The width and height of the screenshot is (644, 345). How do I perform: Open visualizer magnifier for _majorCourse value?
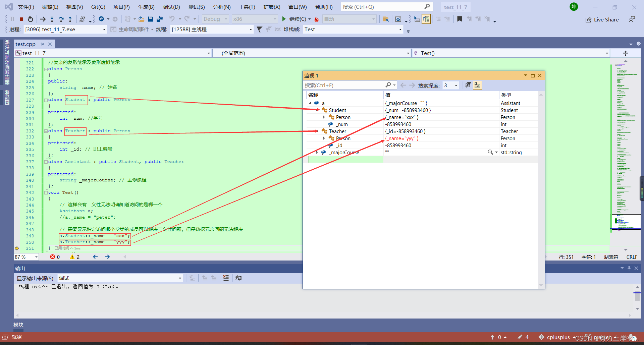click(x=490, y=152)
